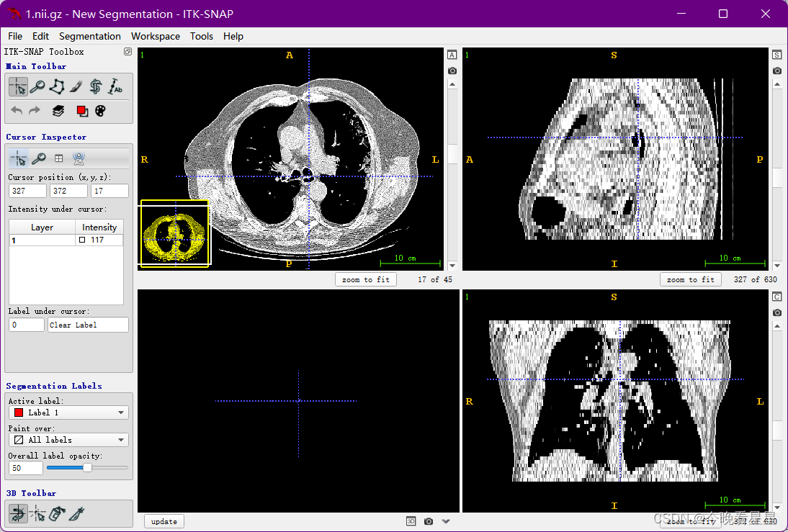Select the 3D crosshair tool
788x532 pixels.
(x=37, y=513)
